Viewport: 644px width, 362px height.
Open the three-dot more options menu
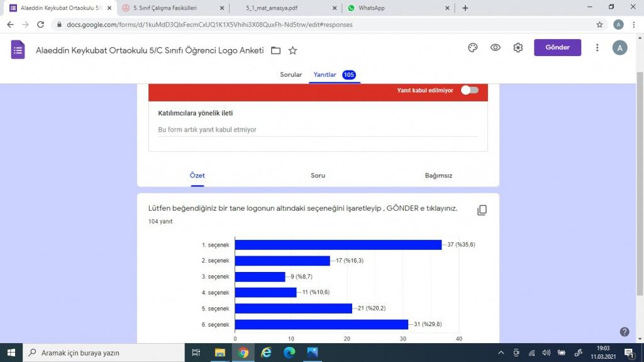[597, 48]
